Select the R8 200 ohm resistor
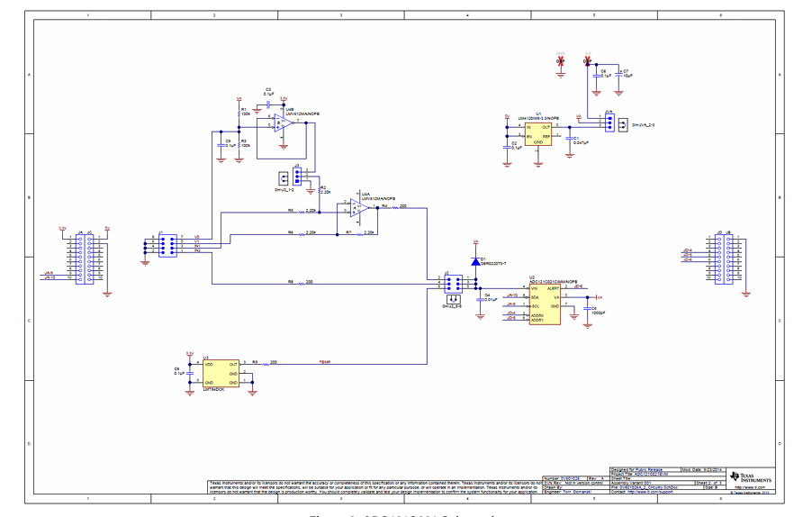812x517 pixels. [302, 284]
